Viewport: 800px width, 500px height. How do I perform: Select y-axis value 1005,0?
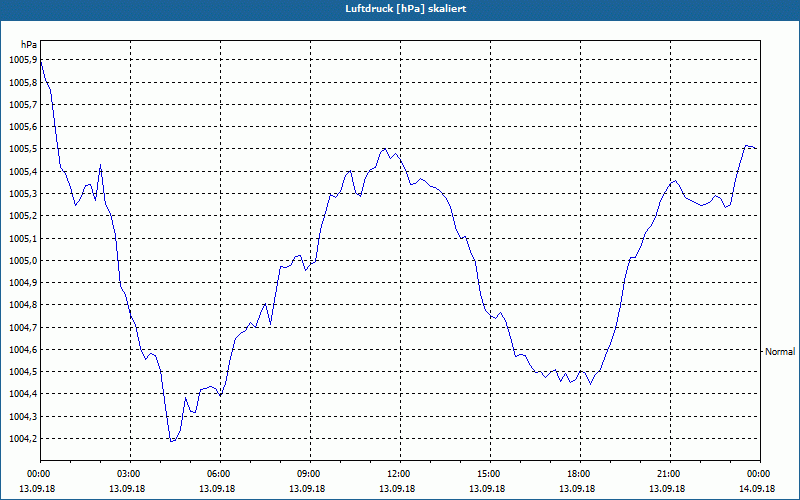[x=23, y=261]
